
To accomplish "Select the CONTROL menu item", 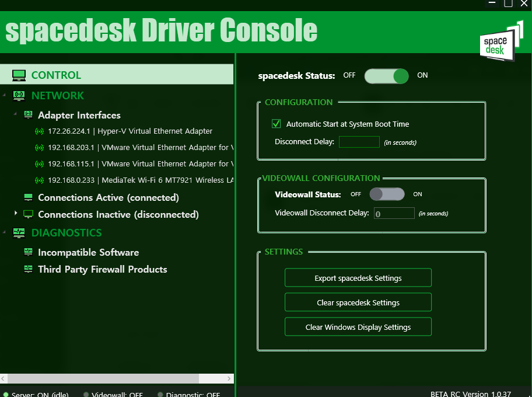I will click(x=117, y=74).
